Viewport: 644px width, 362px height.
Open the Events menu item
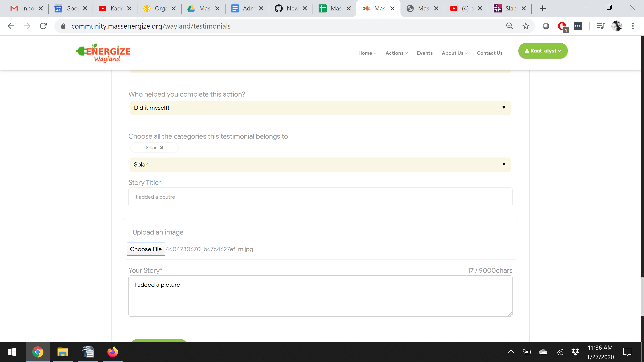[x=424, y=53]
